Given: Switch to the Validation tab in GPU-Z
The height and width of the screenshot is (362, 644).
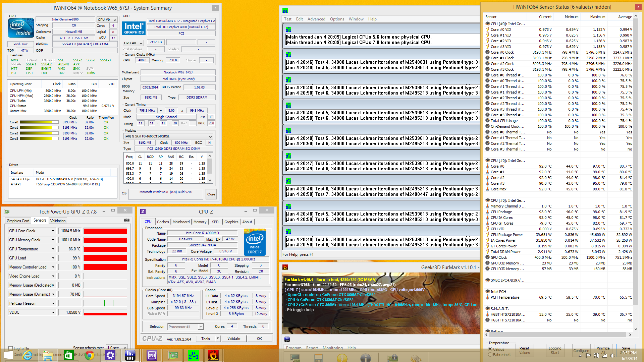Looking at the screenshot, I should [x=58, y=221].
